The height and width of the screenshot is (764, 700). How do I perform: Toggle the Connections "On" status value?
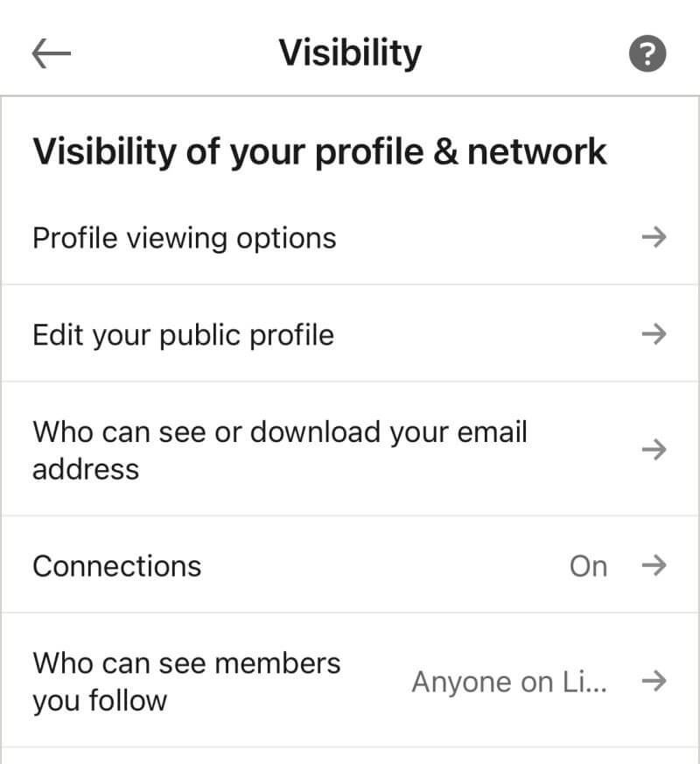pos(588,566)
